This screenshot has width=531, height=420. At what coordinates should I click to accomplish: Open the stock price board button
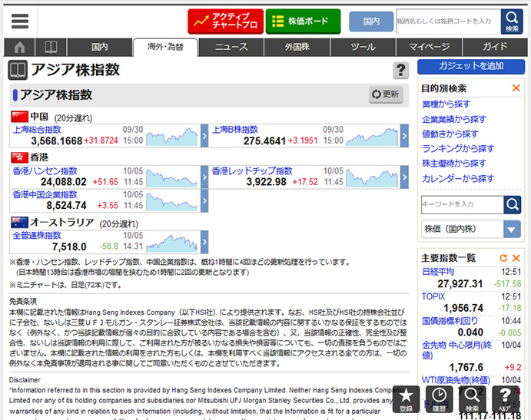[x=303, y=21]
